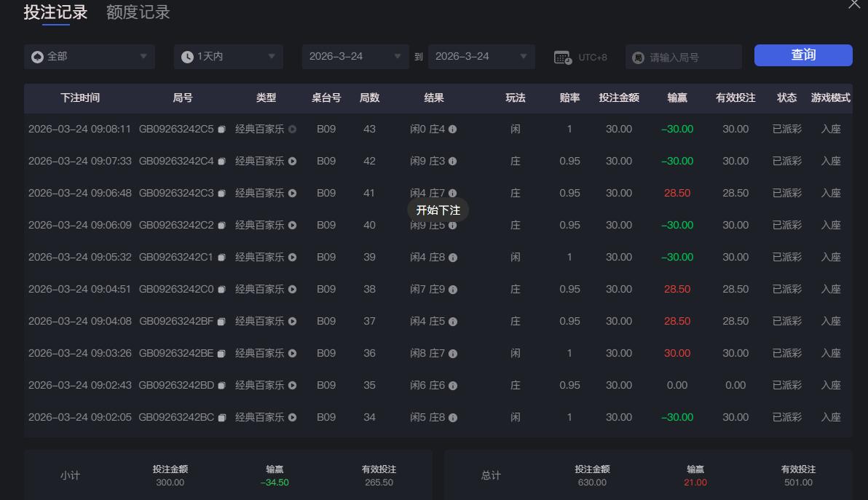868x500 pixels.
Task: Close the betting records window
Action: tap(854, 6)
